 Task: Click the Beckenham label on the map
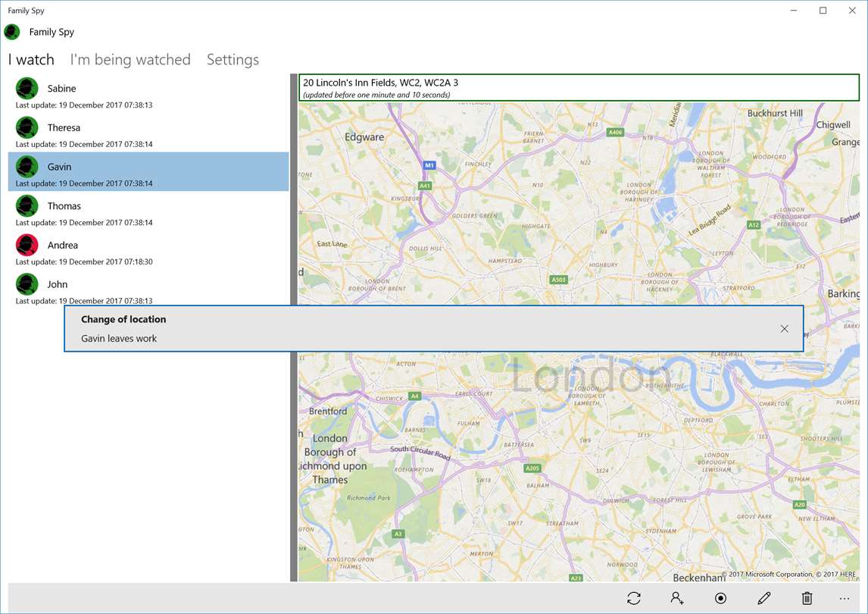(699, 578)
